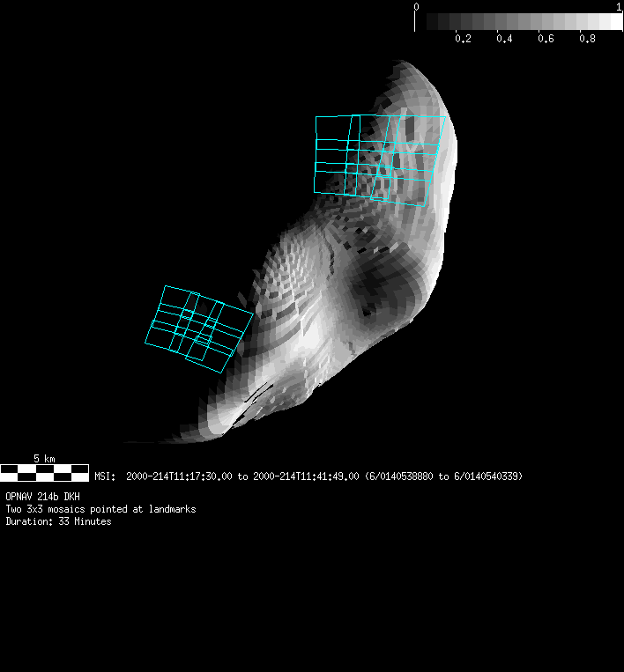The width and height of the screenshot is (624, 672).
Task: Click the checkered 5 km scale bar
Action: [44, 472]
